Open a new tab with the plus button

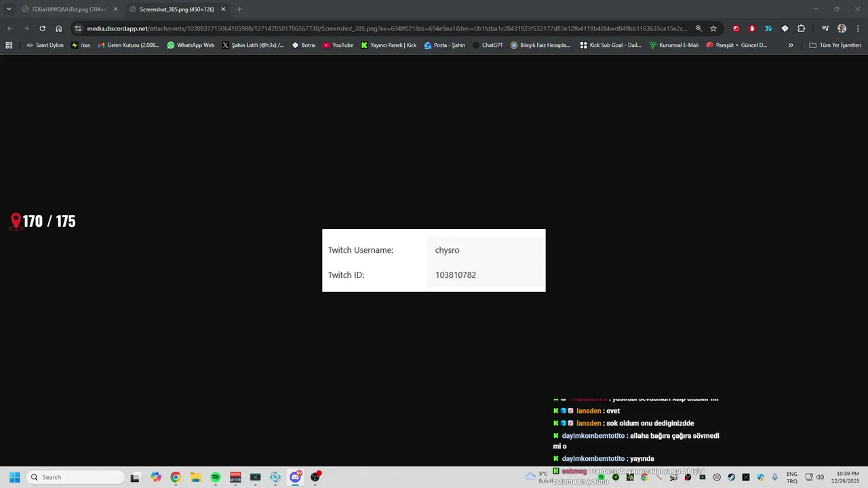239,9
